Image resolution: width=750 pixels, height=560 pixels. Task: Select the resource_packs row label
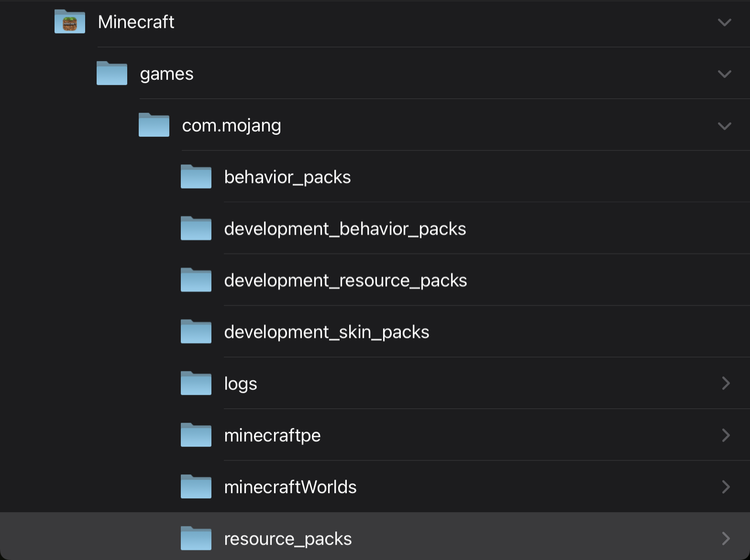click(287, 539)
